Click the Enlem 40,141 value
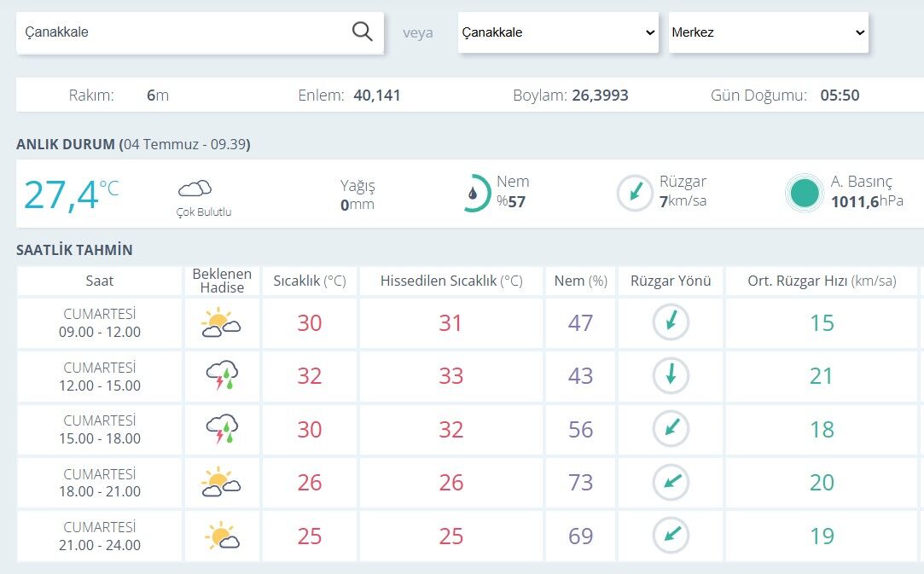 (376, 95)
